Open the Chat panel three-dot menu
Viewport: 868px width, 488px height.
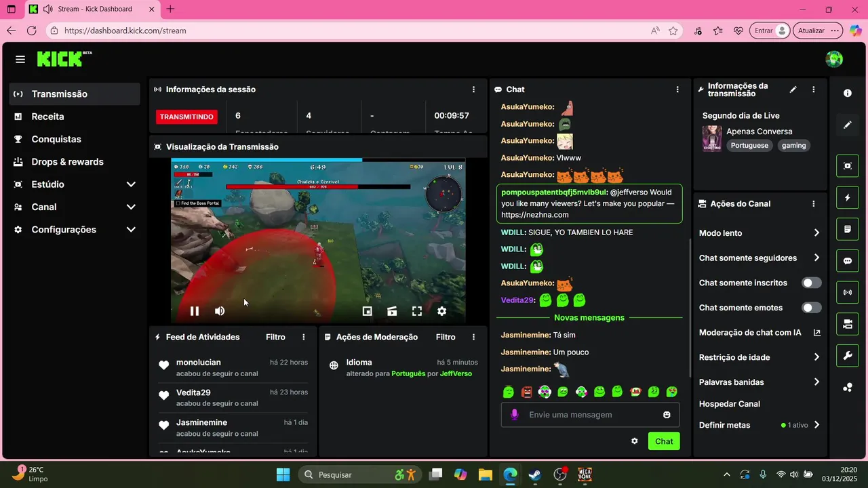(677, 89)
